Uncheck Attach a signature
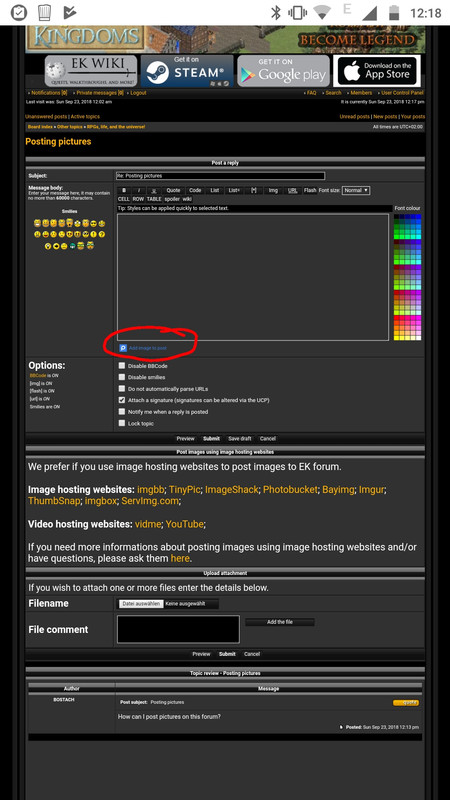Image resolution: width=450 pixels, height=800 pixels. (x=121, y=400)
